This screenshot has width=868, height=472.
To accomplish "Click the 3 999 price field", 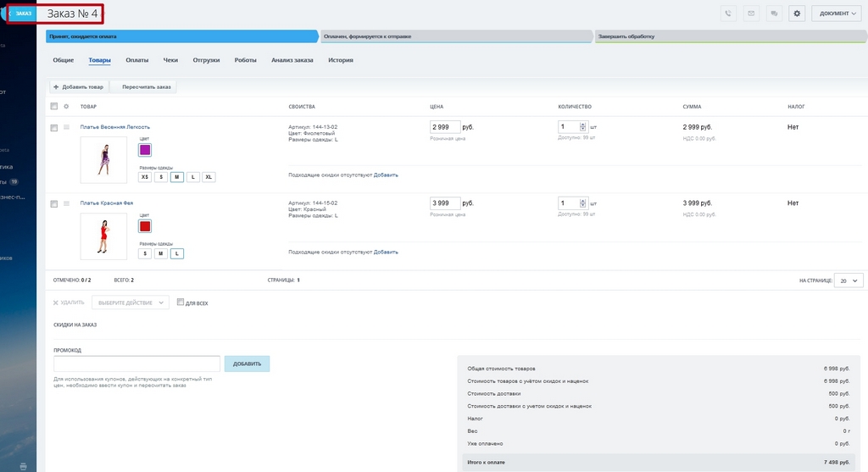I will click(x=445, y=203).
